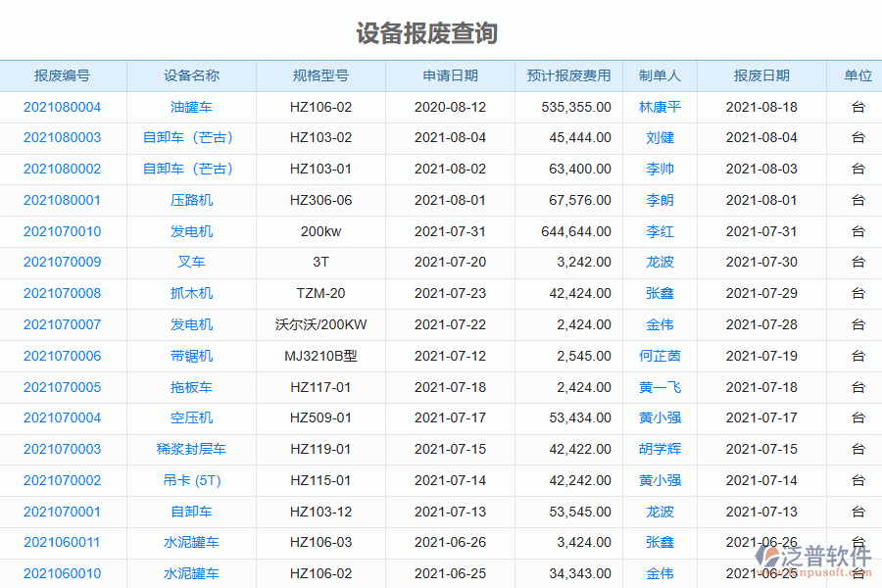
Task: Click record number 2021060011
Action: pos(63,542)
